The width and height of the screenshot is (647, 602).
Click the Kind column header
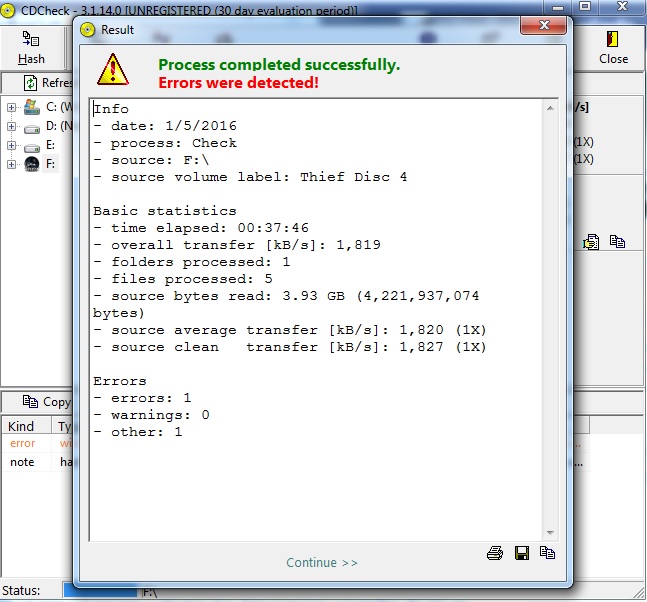click(x=22, y=426)
